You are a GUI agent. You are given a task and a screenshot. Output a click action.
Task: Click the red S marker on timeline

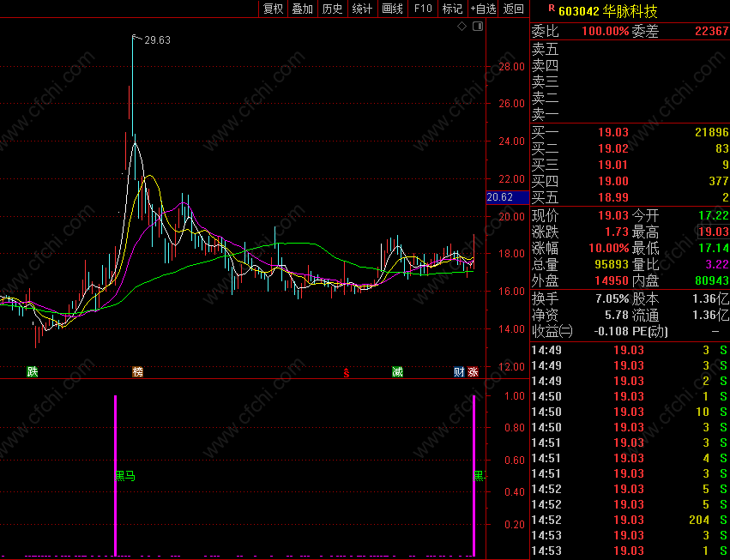(x=347, y=372)
